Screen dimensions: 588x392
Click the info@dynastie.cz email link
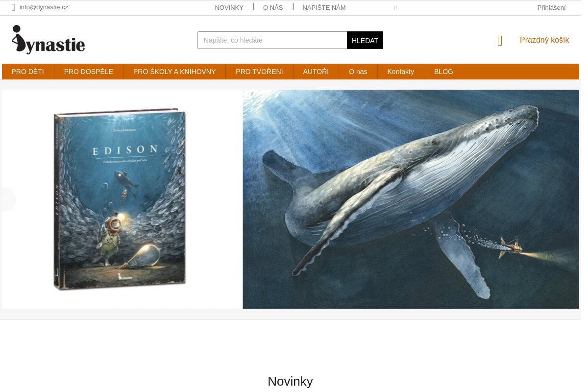pyautogui.click(x=44, y=7)
